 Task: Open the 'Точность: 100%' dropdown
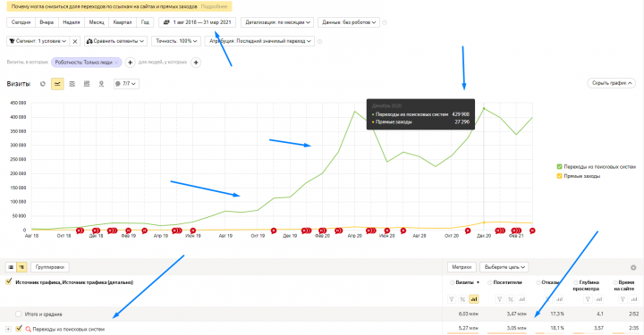pyautogui.click(x=176, y=41)
